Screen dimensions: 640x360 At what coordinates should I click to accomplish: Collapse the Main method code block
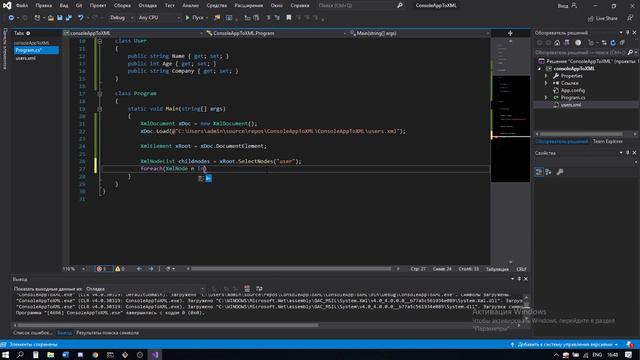tap(100, 109)
